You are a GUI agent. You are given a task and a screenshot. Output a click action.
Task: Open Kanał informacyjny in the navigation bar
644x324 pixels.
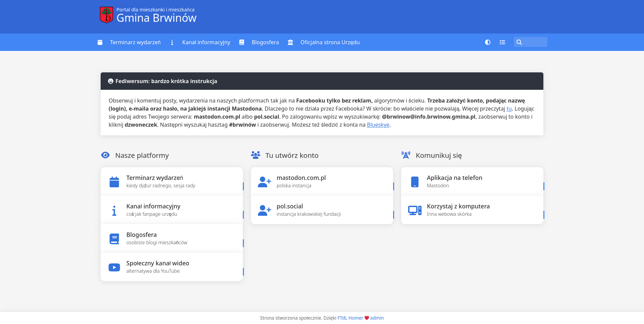[206, 42]
